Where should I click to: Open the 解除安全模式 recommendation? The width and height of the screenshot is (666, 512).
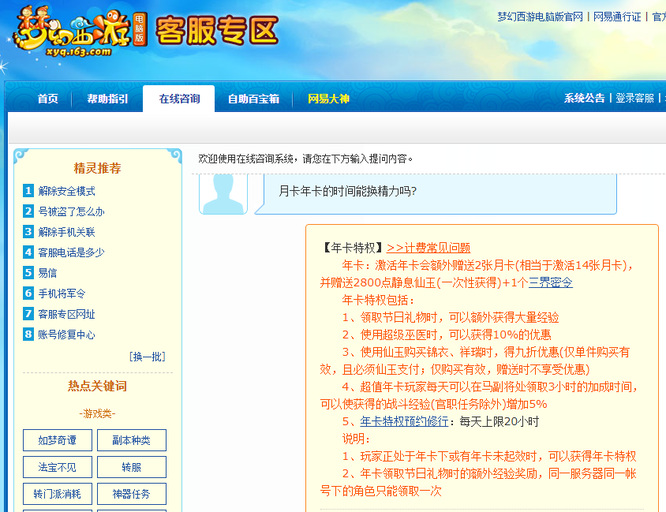67,191
